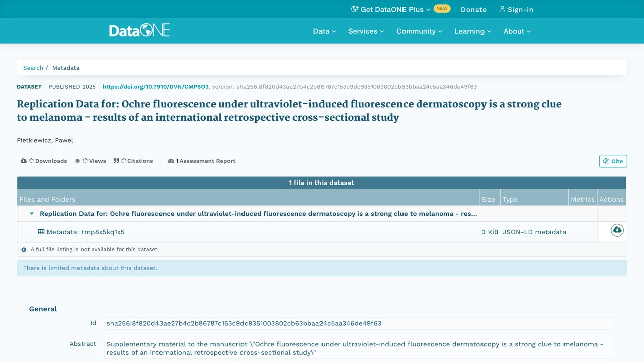The height and width of the screenshot is (362, 644).
Task: Click the Downloads metric icon
Action: click(24, 161)
